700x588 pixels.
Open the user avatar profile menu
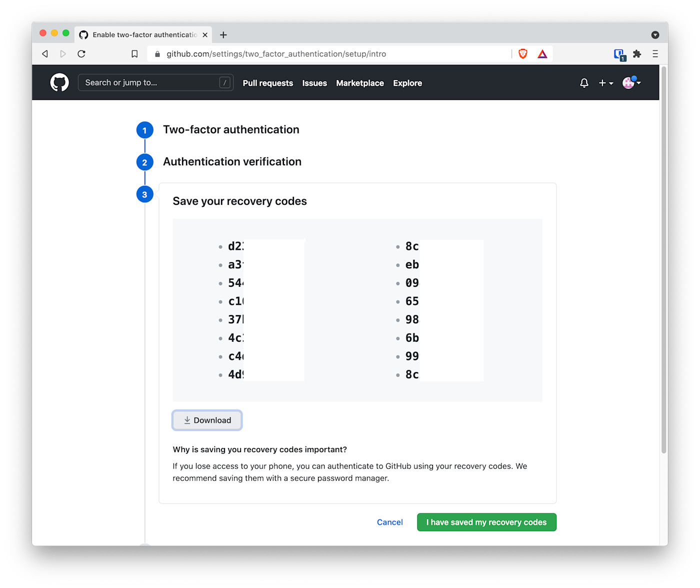[631, 83]
